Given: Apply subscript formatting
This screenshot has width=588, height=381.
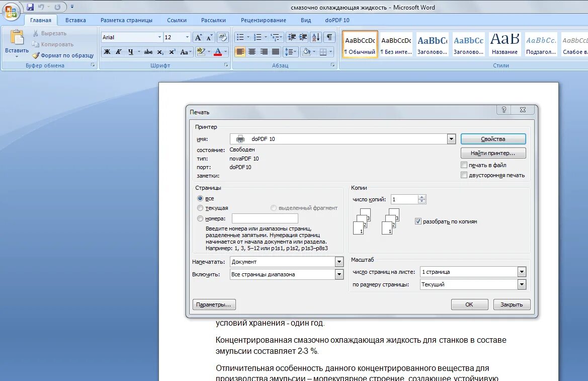Looking at the screenshot, I should click(160, 52).
